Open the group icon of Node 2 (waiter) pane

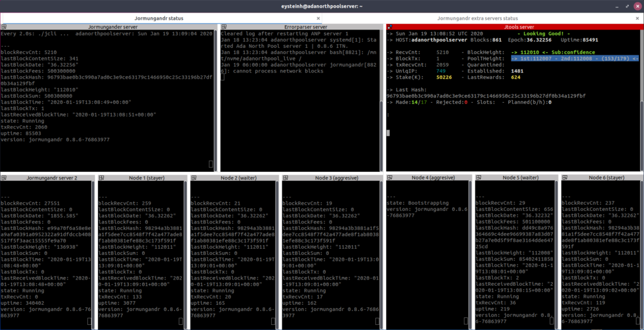click(193, 178)
